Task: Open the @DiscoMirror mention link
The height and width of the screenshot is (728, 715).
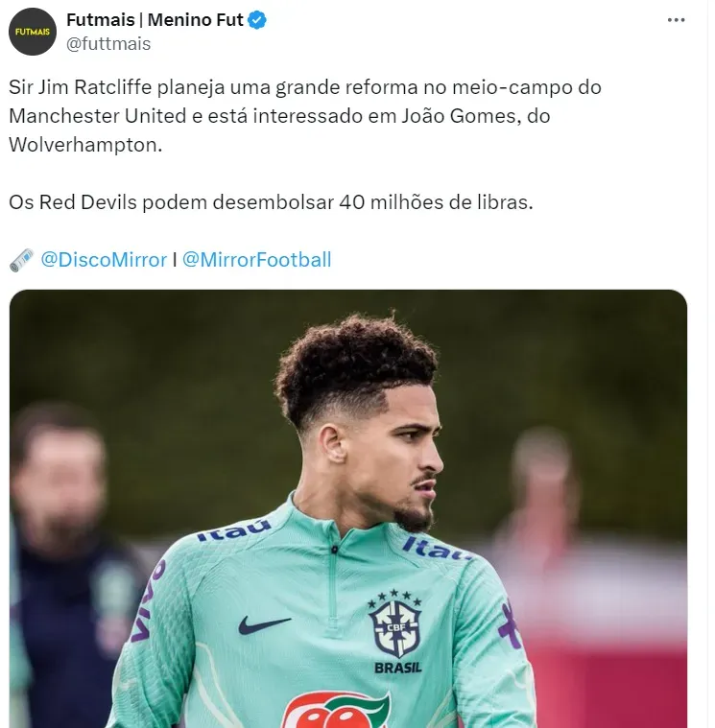Action: coord(104,260)
